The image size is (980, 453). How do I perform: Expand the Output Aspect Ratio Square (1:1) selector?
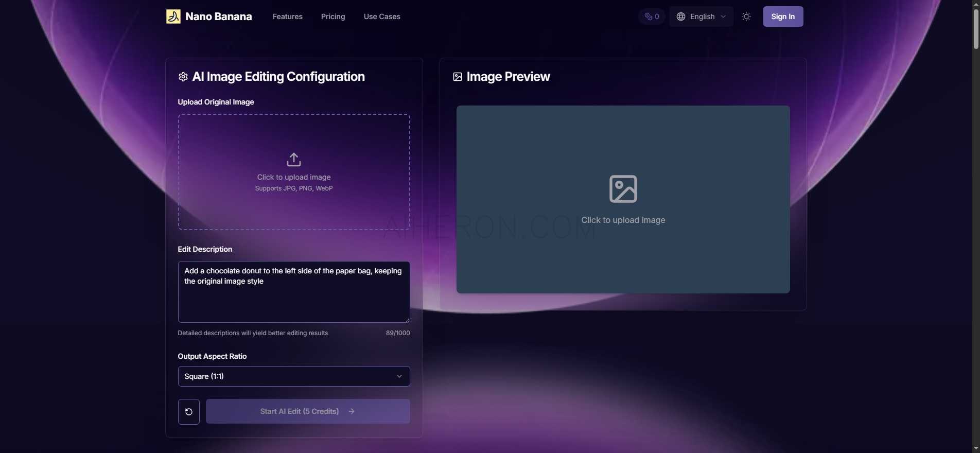click(x=294, y=376)
